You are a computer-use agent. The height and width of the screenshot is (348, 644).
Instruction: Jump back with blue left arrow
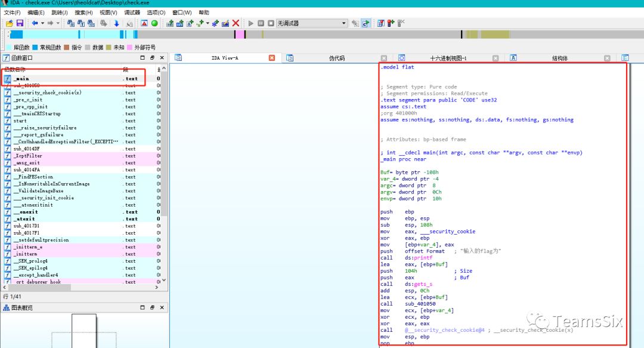tap(35, 23)
